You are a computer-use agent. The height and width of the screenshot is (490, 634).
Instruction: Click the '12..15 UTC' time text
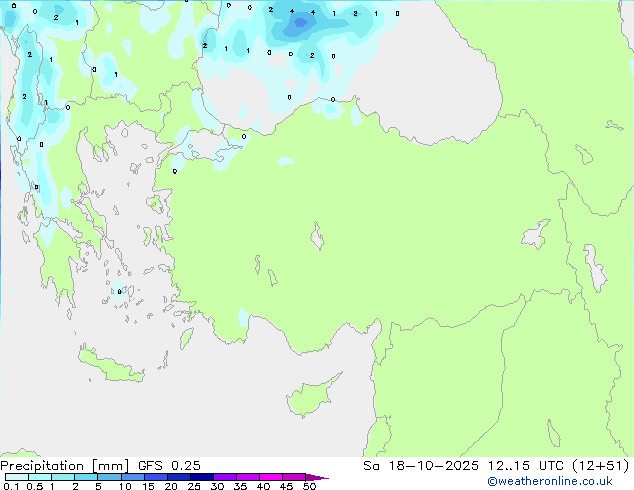[525, 466]
